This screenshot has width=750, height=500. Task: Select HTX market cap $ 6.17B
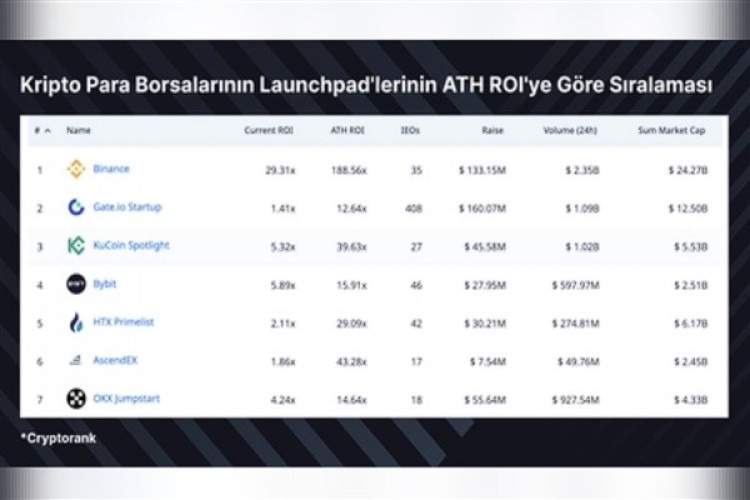pos(691,324)
